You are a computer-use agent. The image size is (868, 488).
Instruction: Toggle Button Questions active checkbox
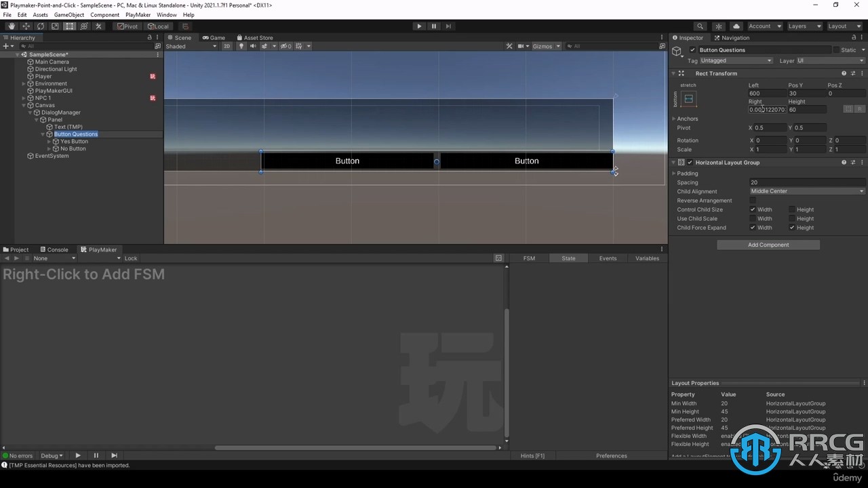point(692,50)
